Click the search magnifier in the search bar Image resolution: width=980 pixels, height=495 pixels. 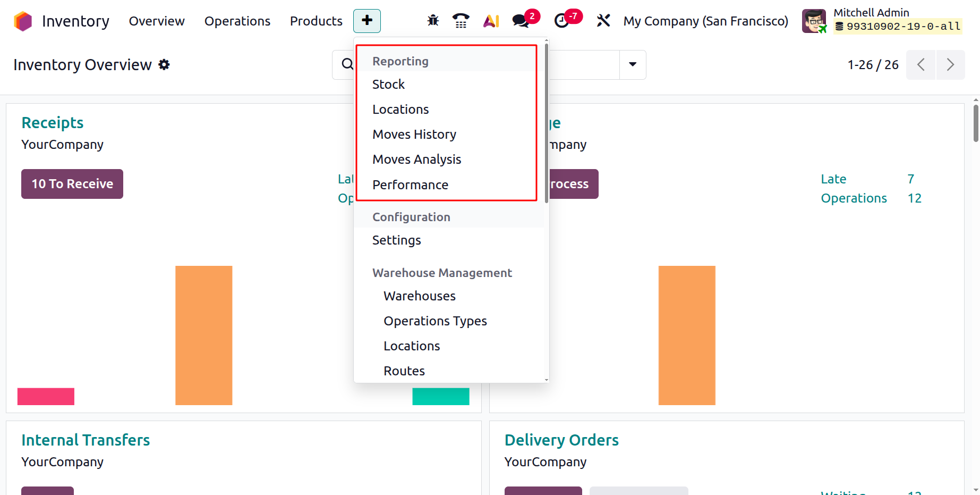pos(347,64)
